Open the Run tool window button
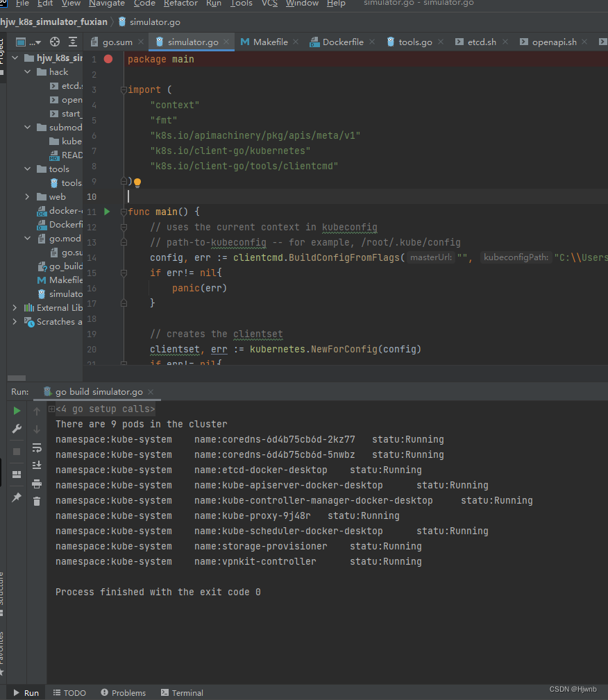The height and width of the screenshot is (700, 608). pos(26,693)
